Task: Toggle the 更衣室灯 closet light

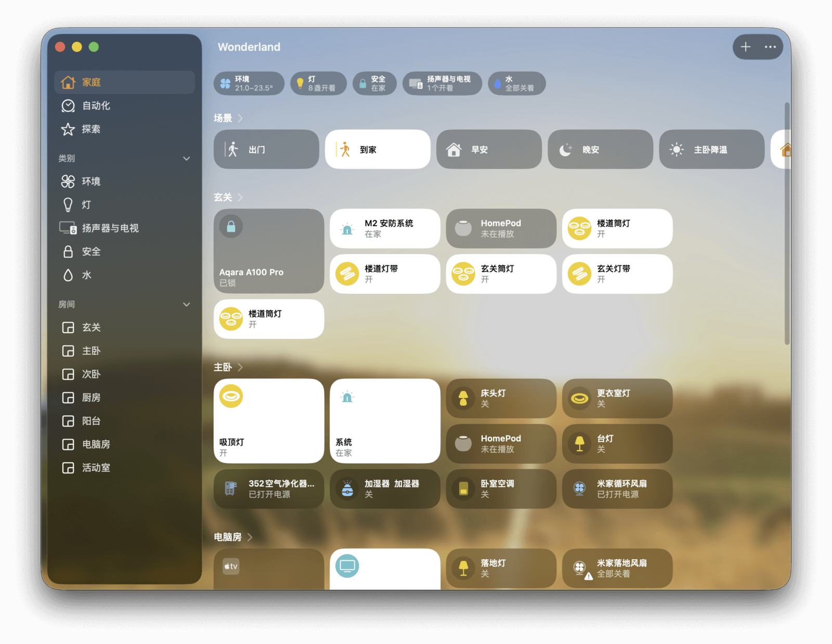Action: coord(579,399)
